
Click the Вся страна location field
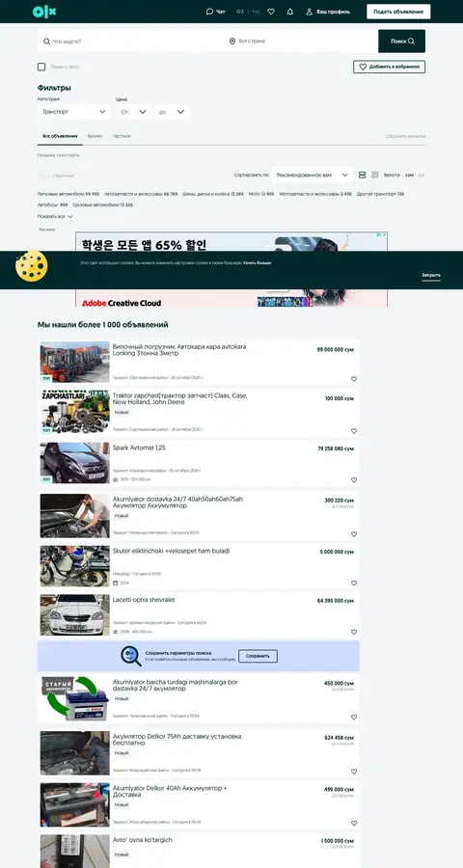click(301, 41)
